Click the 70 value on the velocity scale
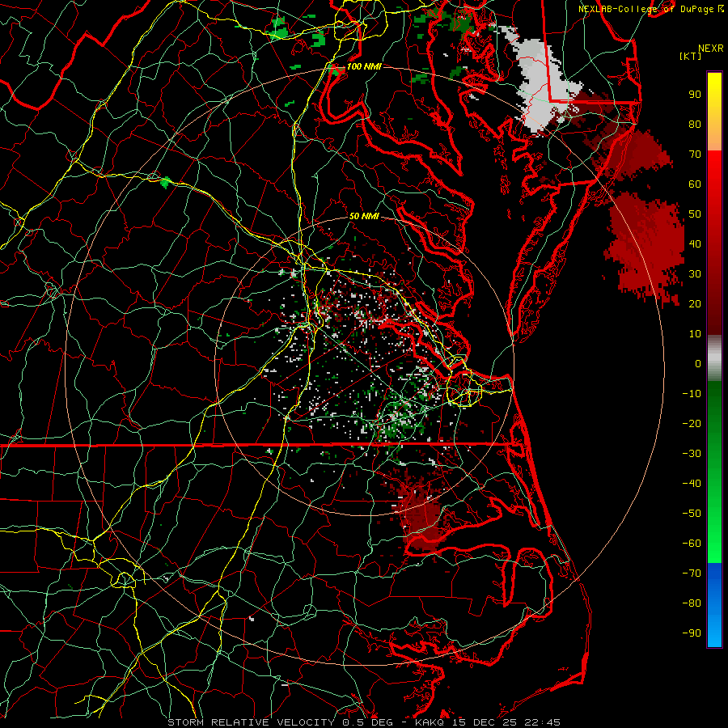728x728 pixels. 695,154
